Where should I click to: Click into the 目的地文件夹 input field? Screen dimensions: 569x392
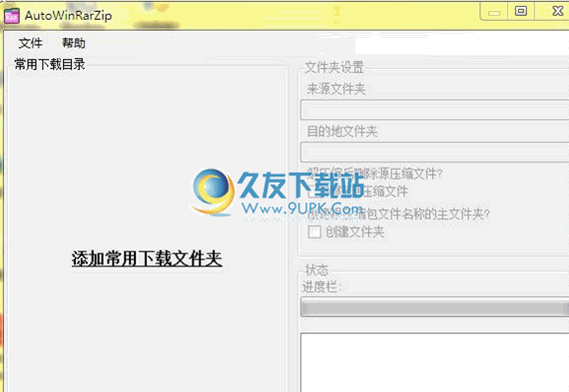point(434,152)
